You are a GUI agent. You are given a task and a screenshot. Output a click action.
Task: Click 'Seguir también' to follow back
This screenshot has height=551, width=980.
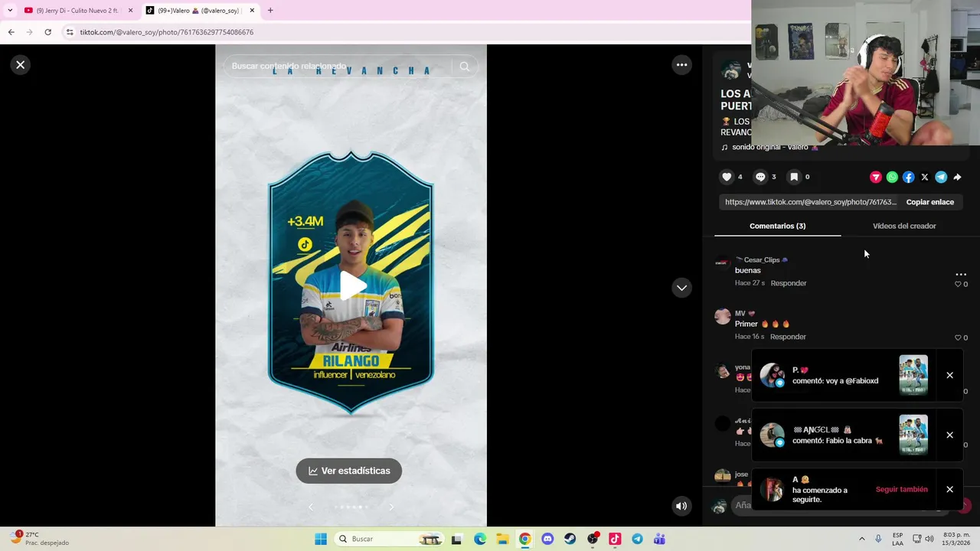pos(901,489)
